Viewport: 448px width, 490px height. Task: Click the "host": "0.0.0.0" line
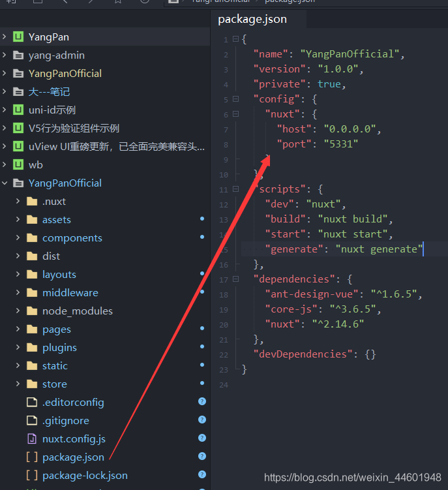pyautogui.click(x=329, y=129)
